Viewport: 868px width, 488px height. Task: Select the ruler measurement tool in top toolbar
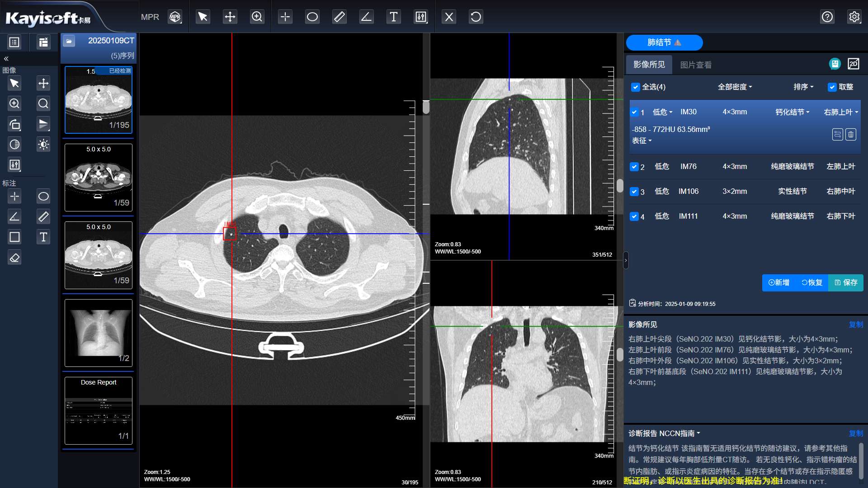pyautogui.click(x=339, y=17)
